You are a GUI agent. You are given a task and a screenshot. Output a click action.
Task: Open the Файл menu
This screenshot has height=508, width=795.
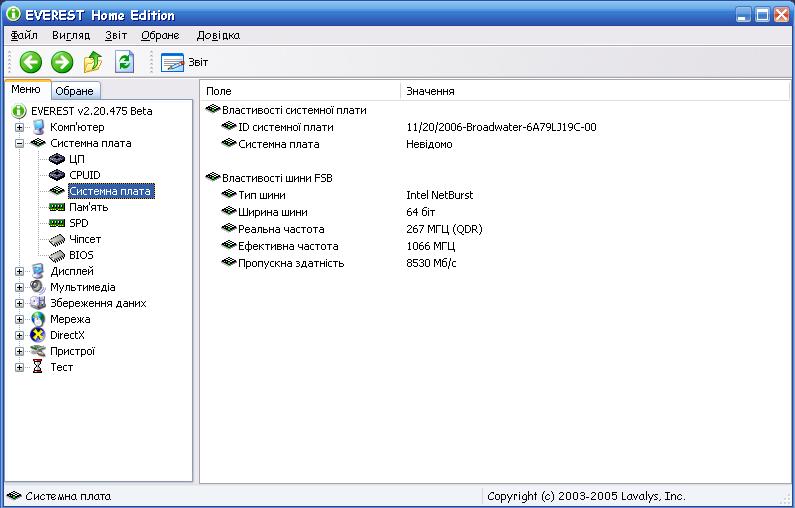(24, 35)
